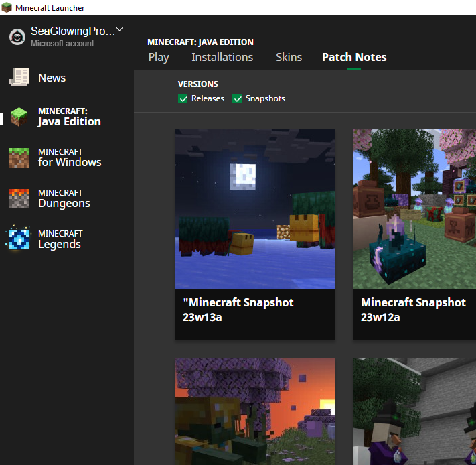Click the account profile avatar icon

coord(17,37)
